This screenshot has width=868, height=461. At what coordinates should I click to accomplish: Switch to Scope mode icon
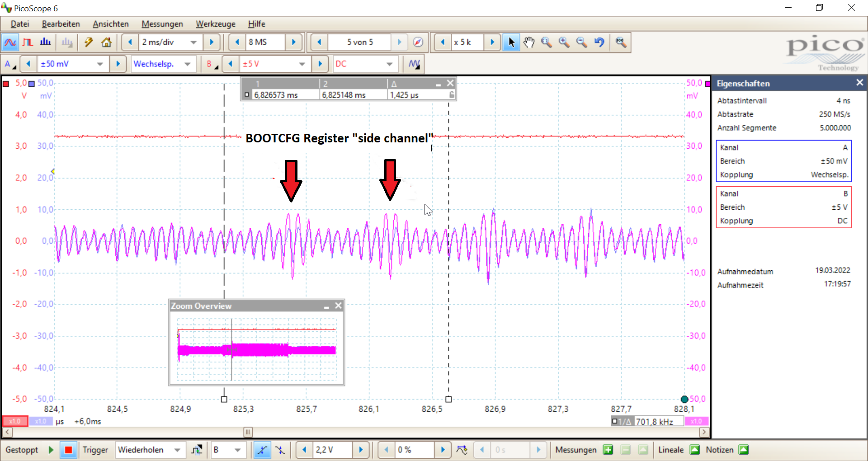[10, 42]
